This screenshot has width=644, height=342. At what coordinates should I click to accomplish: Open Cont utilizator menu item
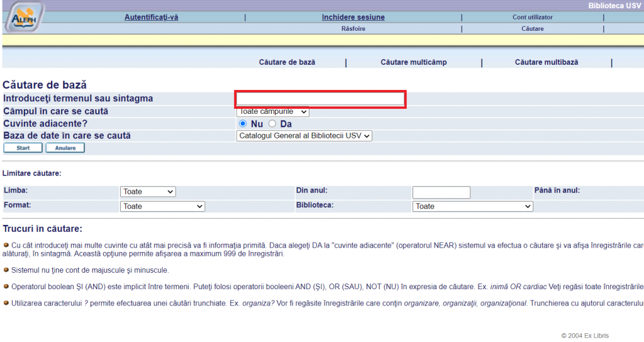click(x=532, y=18)
